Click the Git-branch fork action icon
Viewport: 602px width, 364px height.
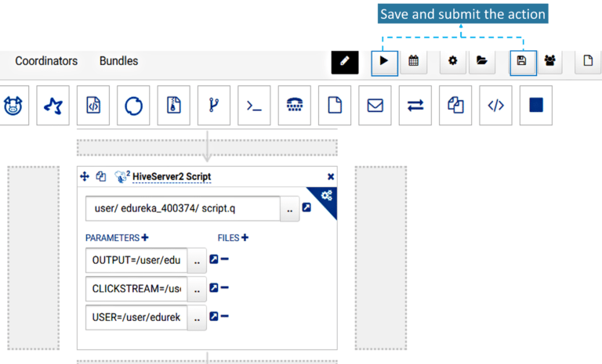[x=213, y=106]
